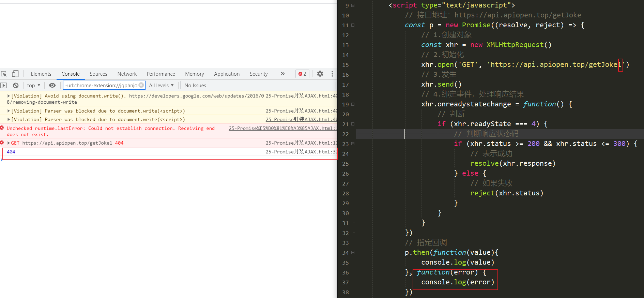
Task: Open the Security tab
Action: pos(259,74)
